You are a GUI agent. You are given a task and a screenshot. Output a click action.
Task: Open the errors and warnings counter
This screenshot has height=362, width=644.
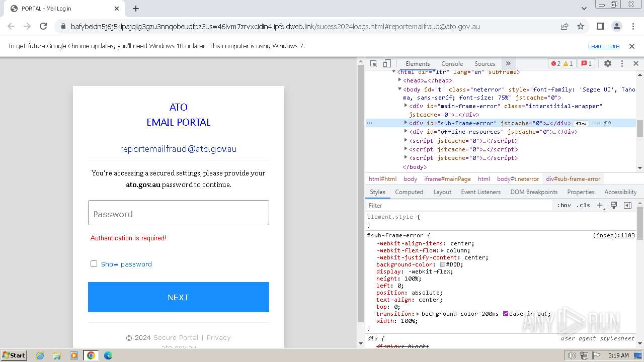562,63
